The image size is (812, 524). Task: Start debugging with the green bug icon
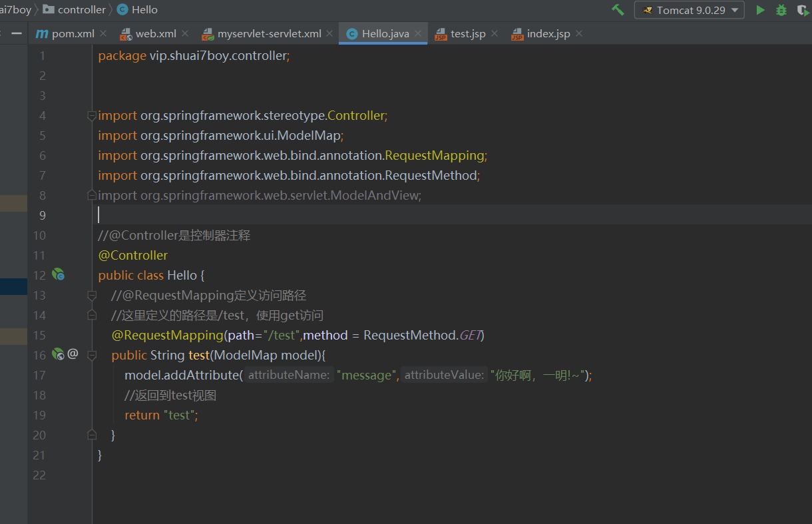(x=781, y=10)
